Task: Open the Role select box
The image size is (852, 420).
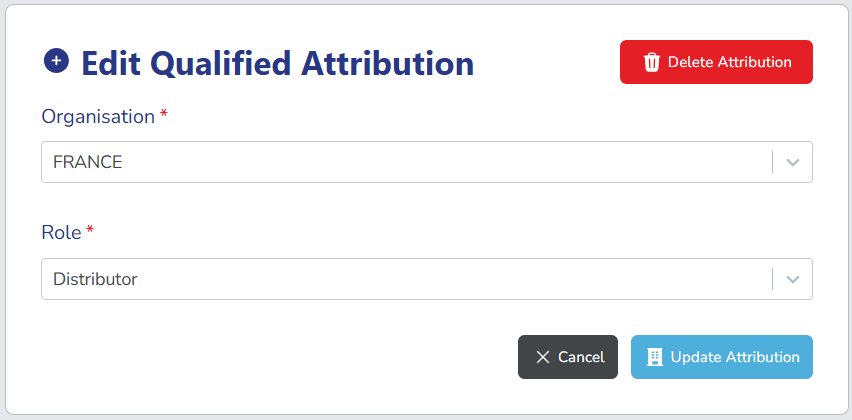Action: tap(400, 280)
